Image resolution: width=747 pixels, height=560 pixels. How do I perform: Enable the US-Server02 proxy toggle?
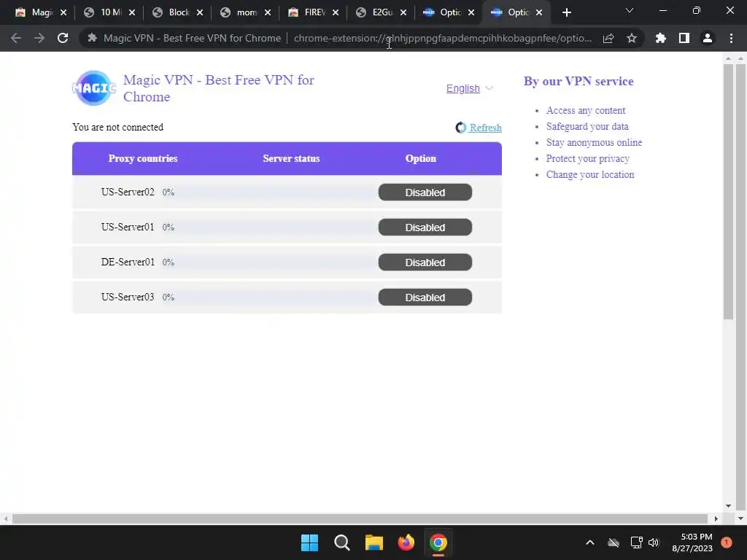click(425, 192)
